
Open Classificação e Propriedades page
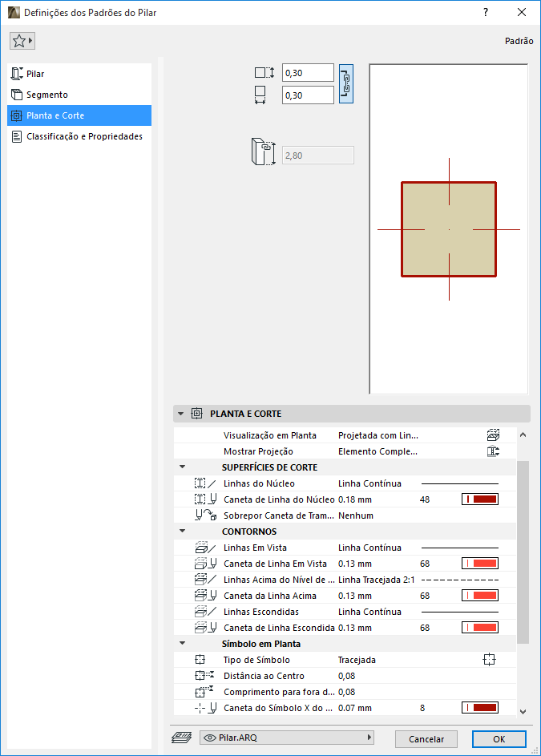pos(79,136)
